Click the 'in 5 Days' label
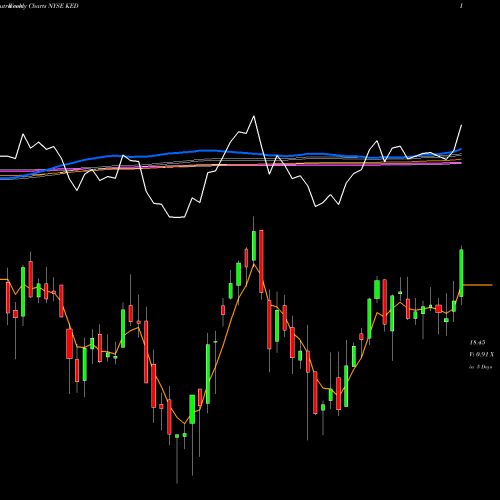 [480, 367]
